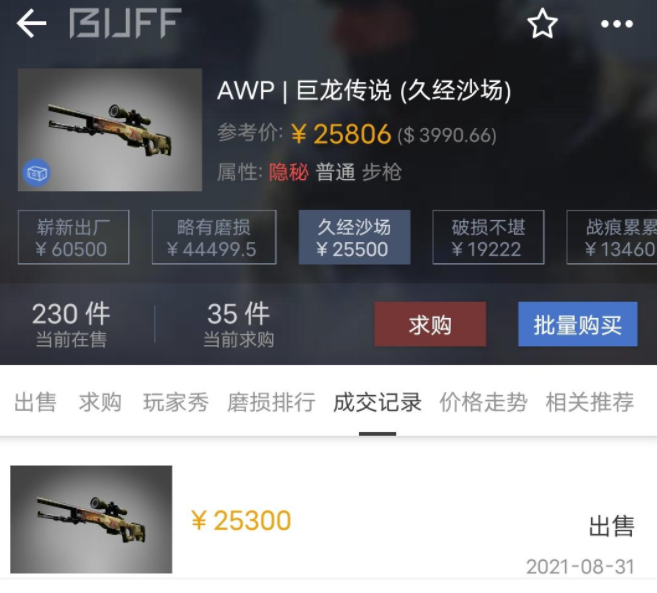The width and height of the screenshot is (657, 593).
Task: Select 破损不堪 wear option ¥19222
Action: (488, 237)
